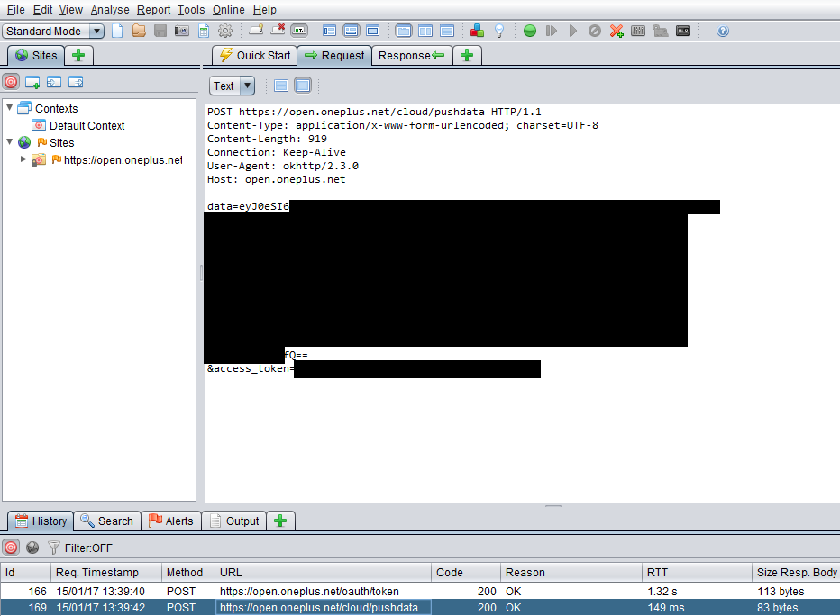Image resolution: width=840 pixels, height=616 pixels.
Task: Click the target scope icon in Sites toolbar
Action: (11, 81)
